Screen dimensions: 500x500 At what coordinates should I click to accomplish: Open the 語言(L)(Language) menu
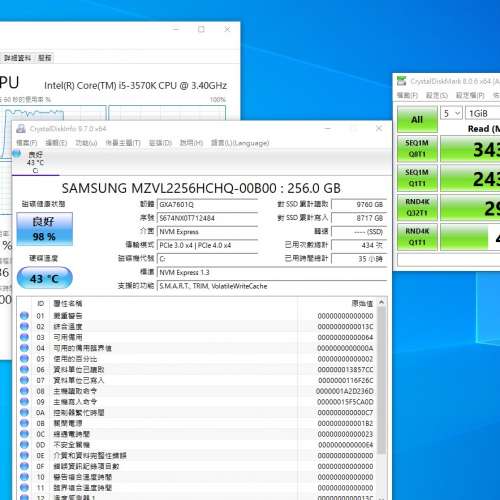tap(240, 143)
